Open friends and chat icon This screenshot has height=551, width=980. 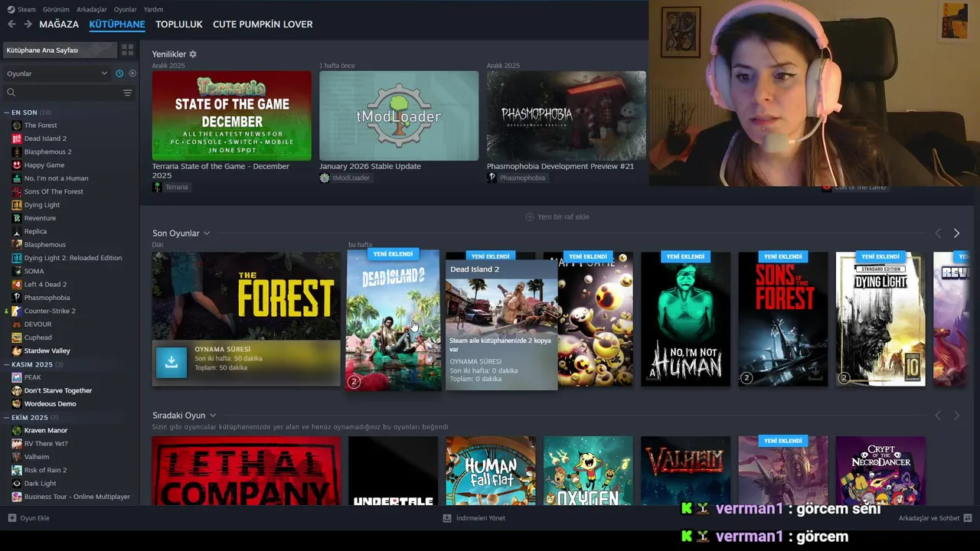pyautogui.click(x=968, y=518)
